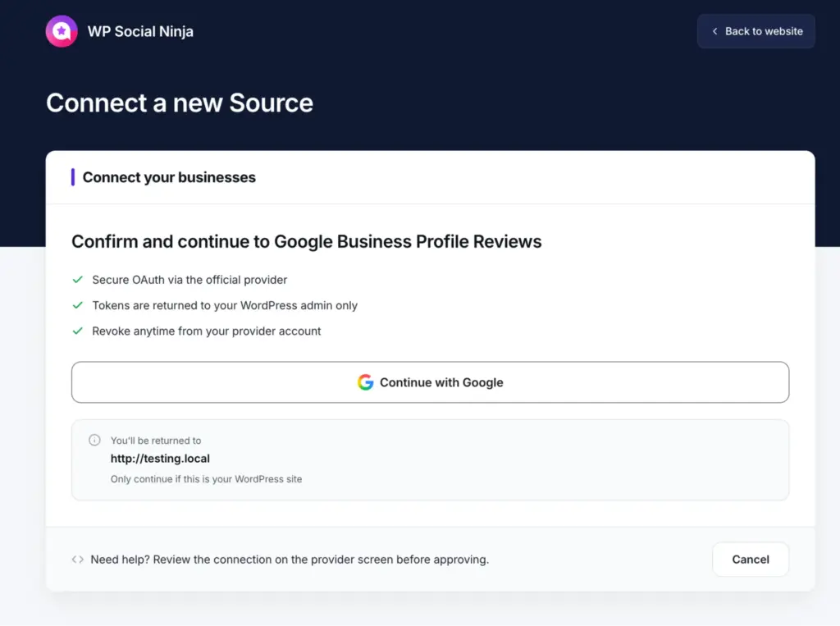Click You'll be returned to label

156,441
